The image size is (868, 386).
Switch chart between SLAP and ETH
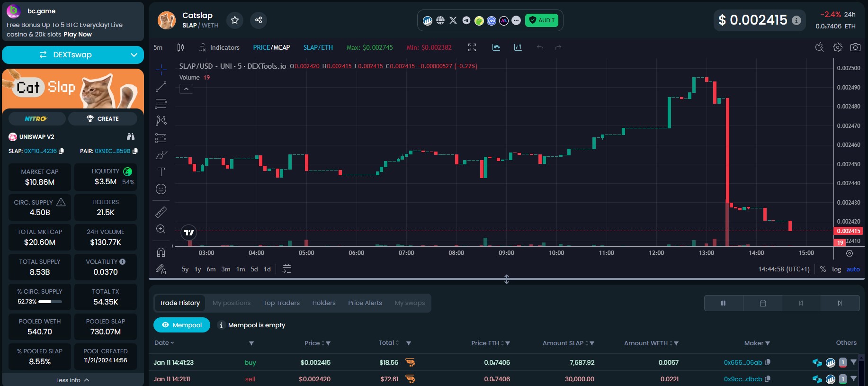click(318, 47)
